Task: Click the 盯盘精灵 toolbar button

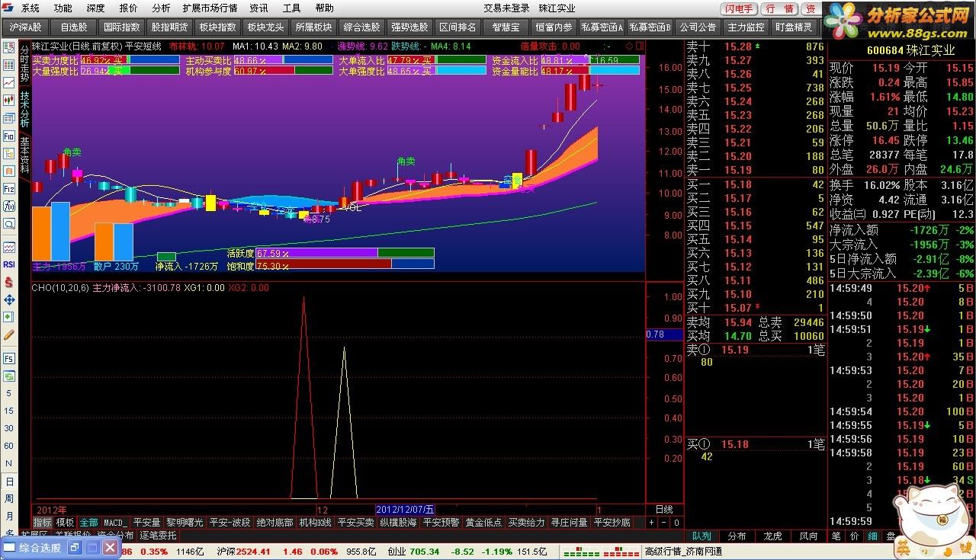Action: (794, 27)
